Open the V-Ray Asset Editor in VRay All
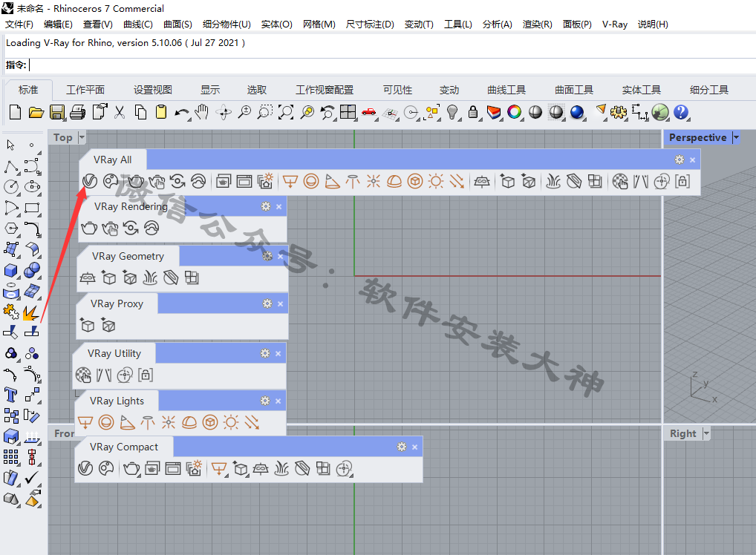 click(x=90, y=181)
